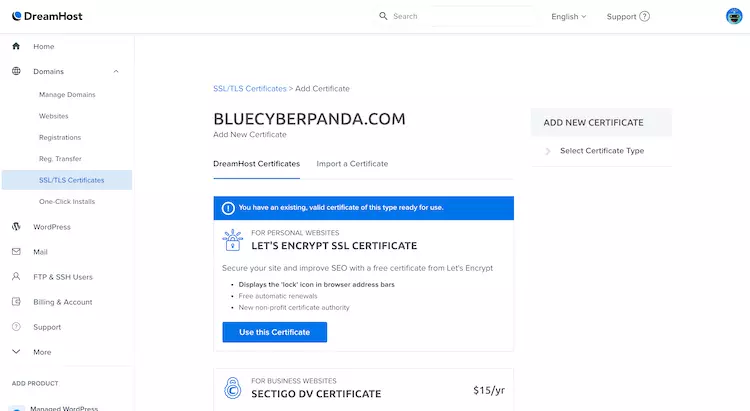The height and width of the screenshot is (411, 750).
Task: Click the Domains globe icon
Action: point(16,71)
